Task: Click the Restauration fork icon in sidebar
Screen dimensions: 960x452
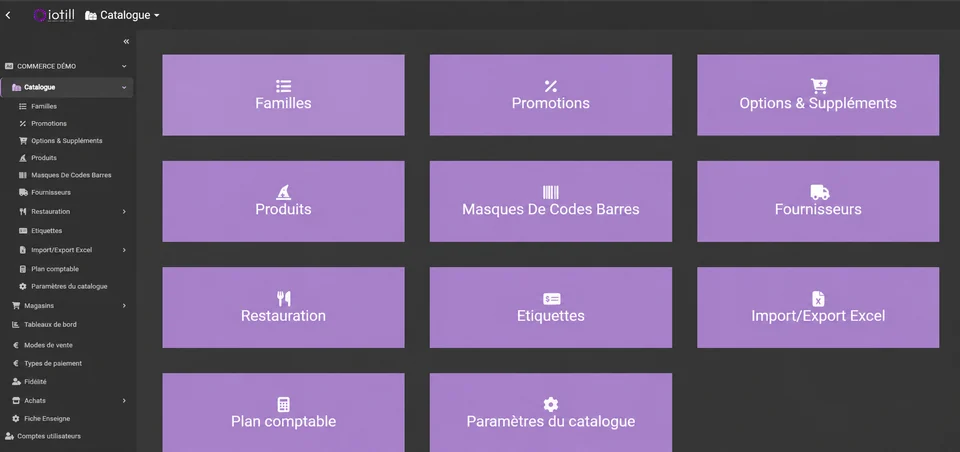Action: click(23, 211)
